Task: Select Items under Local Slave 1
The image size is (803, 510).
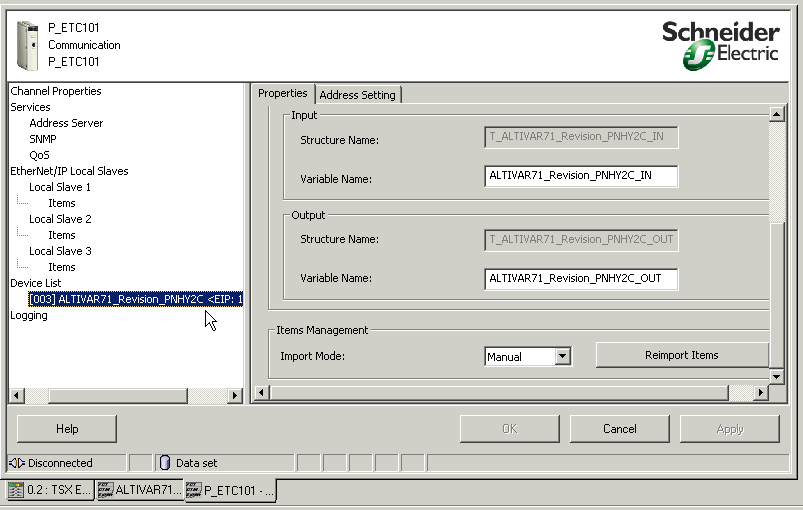Action: pyautogui.click(x=61, y=203)
